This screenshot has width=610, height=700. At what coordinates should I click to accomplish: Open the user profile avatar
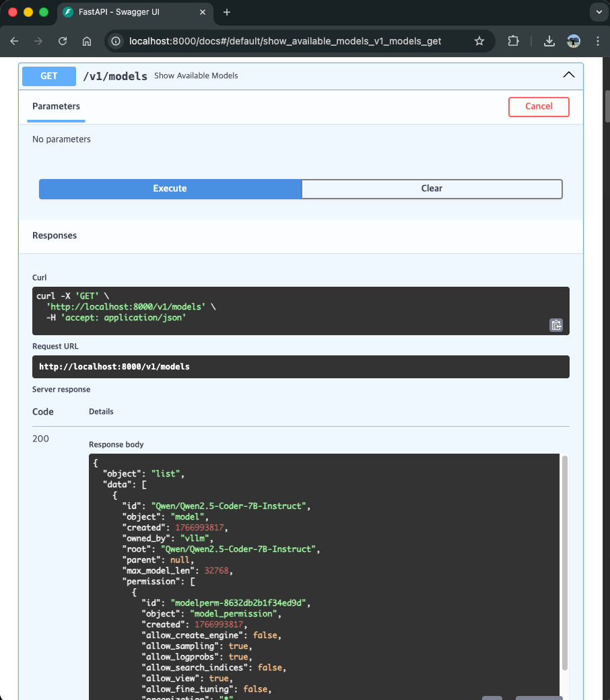click(x=574, y=42)
